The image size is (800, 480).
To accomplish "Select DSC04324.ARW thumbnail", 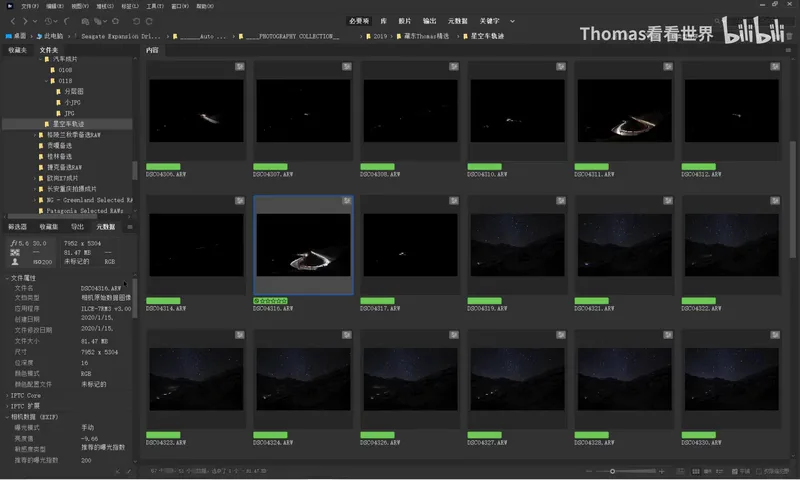I will point(304,379).
